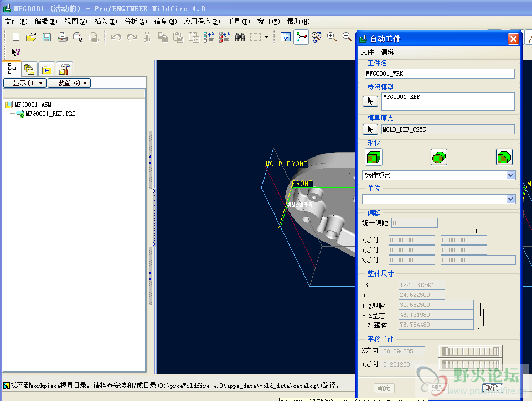Click the New file icon
This screenshot has height=401, width=532.
point(16,37)
